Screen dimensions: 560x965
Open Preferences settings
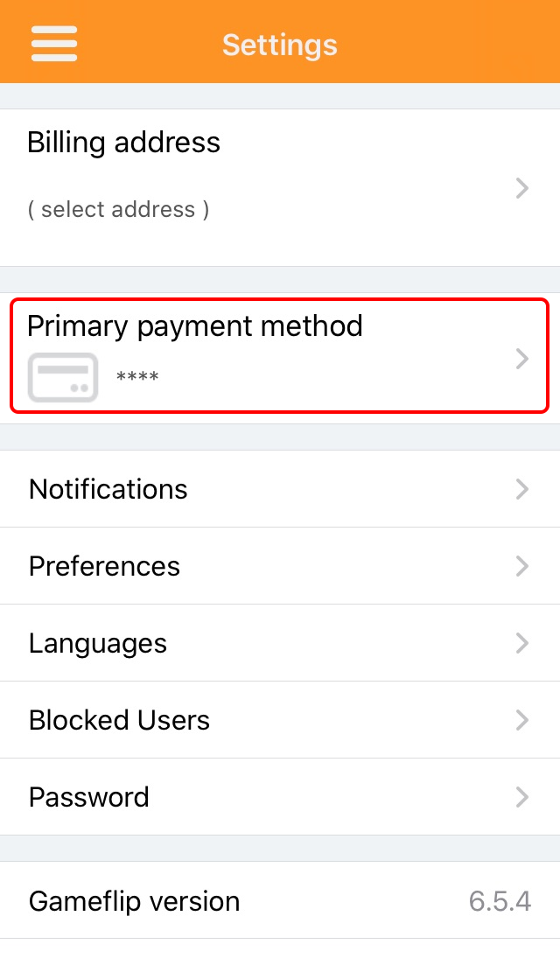pos(104,566)
